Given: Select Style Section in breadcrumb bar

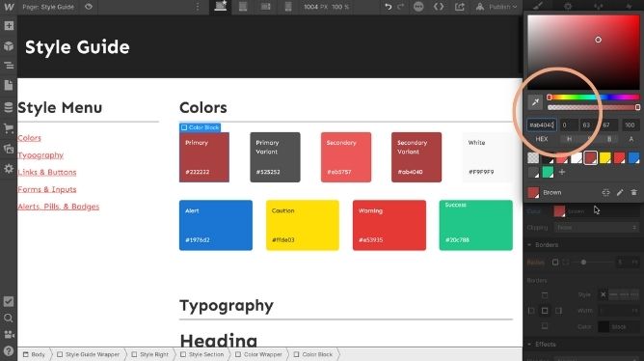Looking at the screenshot, I should tap(202, 354).
